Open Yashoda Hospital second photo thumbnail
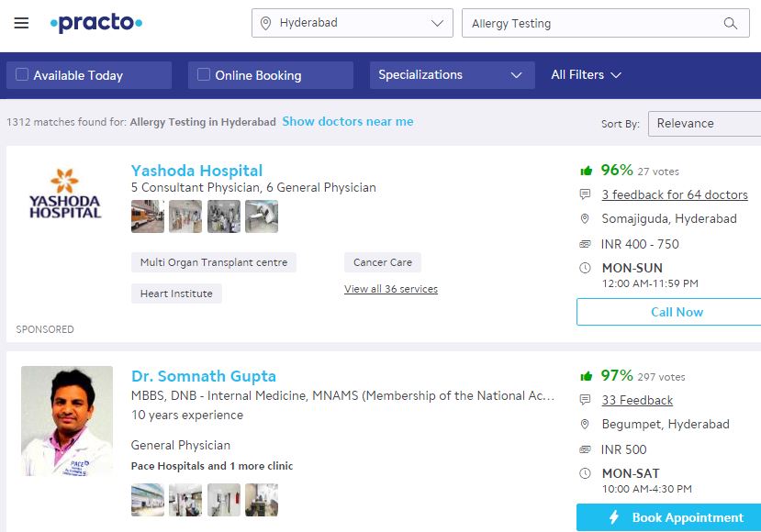The image size is (761, 532). 185,216
